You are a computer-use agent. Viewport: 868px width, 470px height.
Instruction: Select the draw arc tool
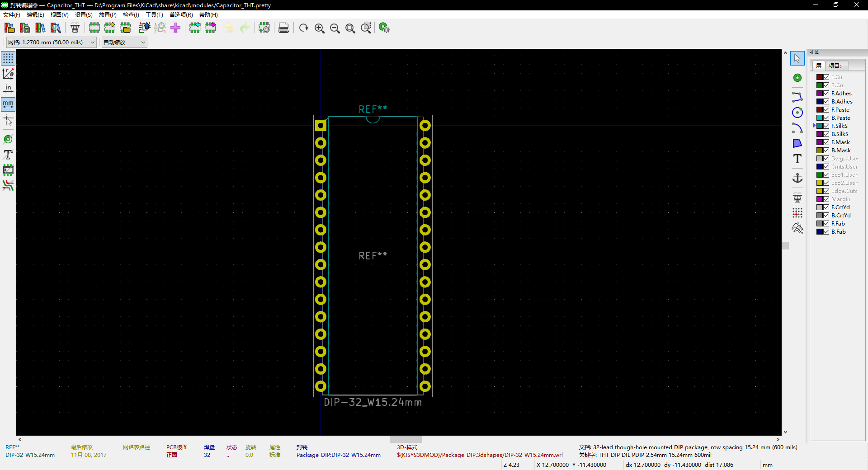pos(797,128)
